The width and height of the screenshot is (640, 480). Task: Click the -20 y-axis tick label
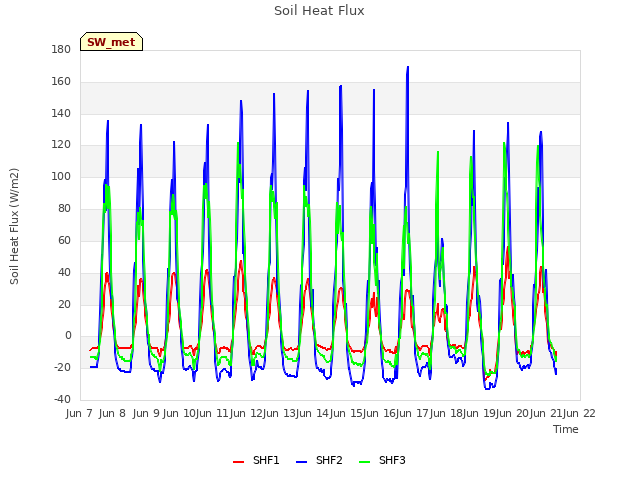tap(62, 367)
